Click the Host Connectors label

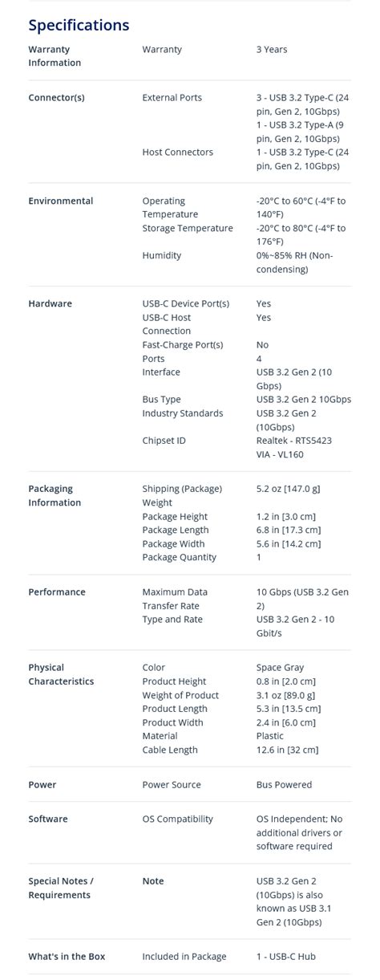[x=178, y=152]
